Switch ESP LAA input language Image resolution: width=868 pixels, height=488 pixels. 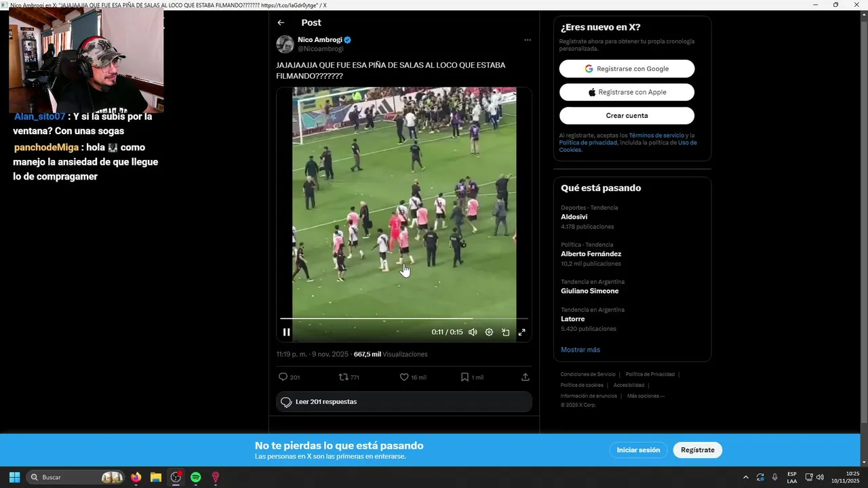792,477
